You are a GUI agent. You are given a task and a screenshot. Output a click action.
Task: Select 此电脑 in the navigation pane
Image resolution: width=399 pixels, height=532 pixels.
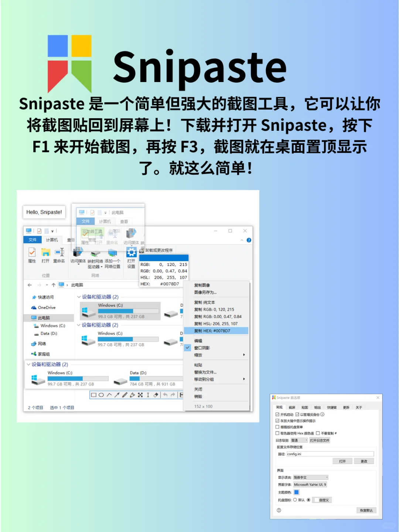[49, 318]
